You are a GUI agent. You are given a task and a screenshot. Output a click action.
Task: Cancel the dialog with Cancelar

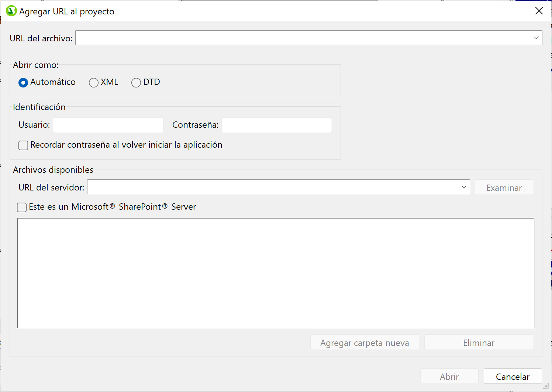(x=513, y=376)
